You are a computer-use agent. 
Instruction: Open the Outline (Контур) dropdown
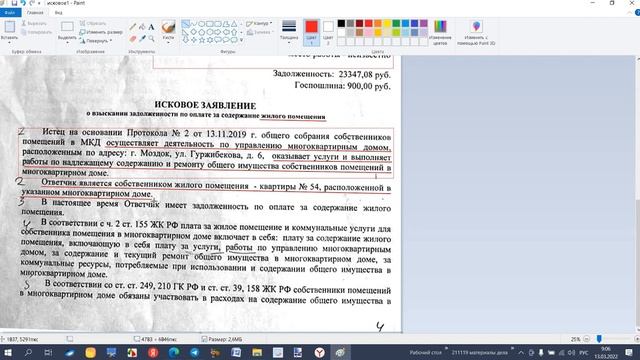tap(259, 24)
